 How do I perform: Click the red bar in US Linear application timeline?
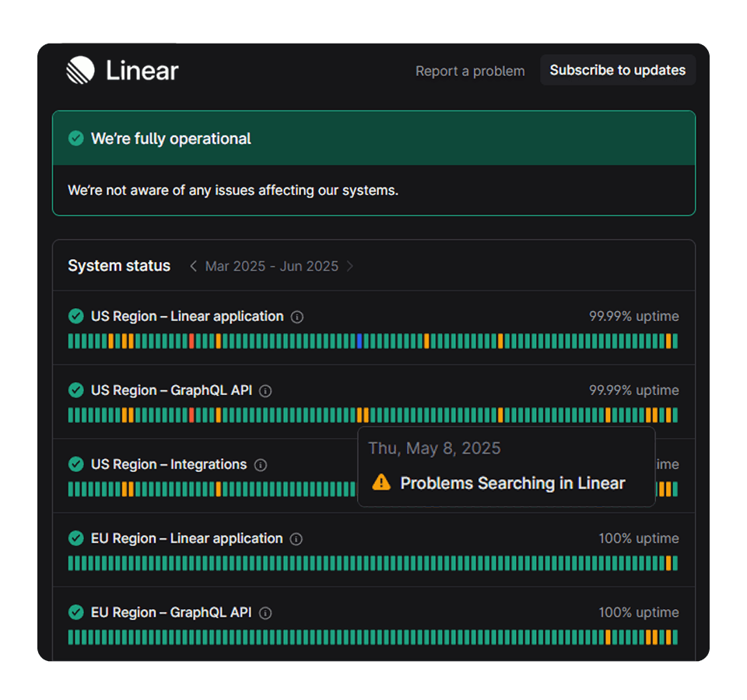191,341
